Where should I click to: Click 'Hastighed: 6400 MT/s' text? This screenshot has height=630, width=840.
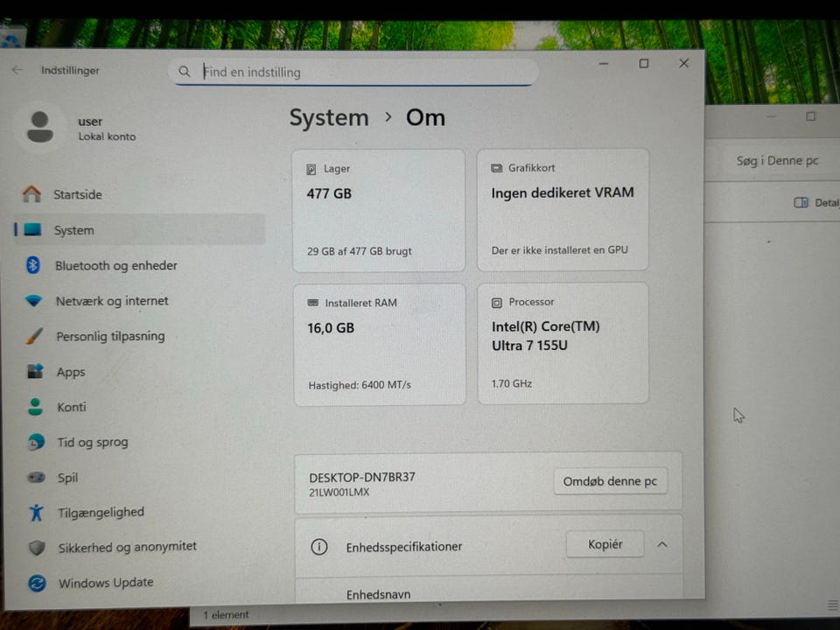pyautogui.click(x=360, y=385)
